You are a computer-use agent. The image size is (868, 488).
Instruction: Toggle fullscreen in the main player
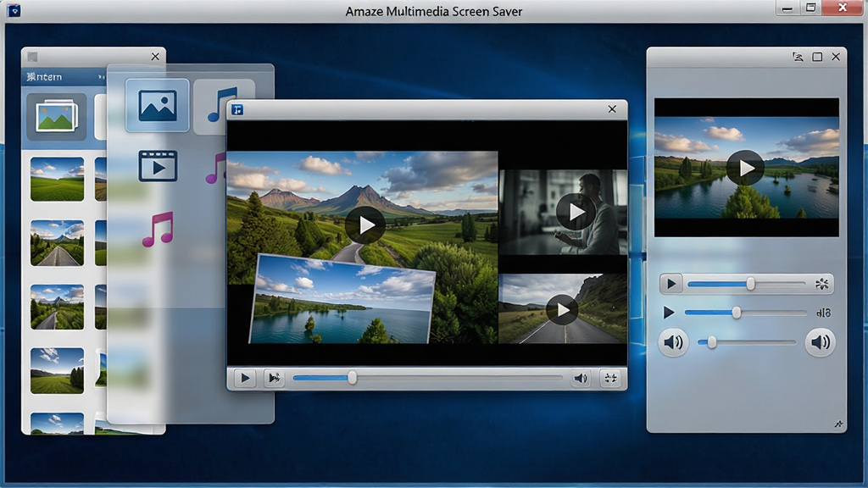click(610, 379)
